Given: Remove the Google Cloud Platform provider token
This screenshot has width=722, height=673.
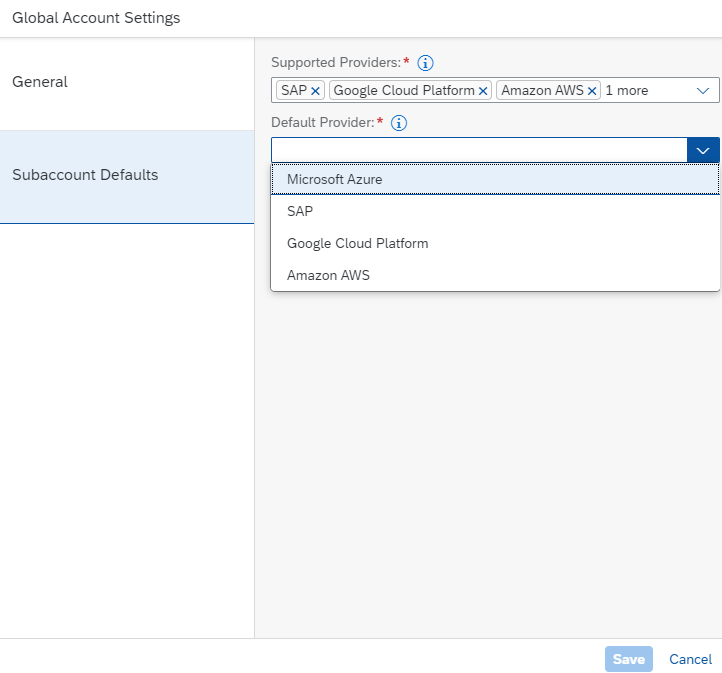Looking at the screenshot, I should (483, 91).
